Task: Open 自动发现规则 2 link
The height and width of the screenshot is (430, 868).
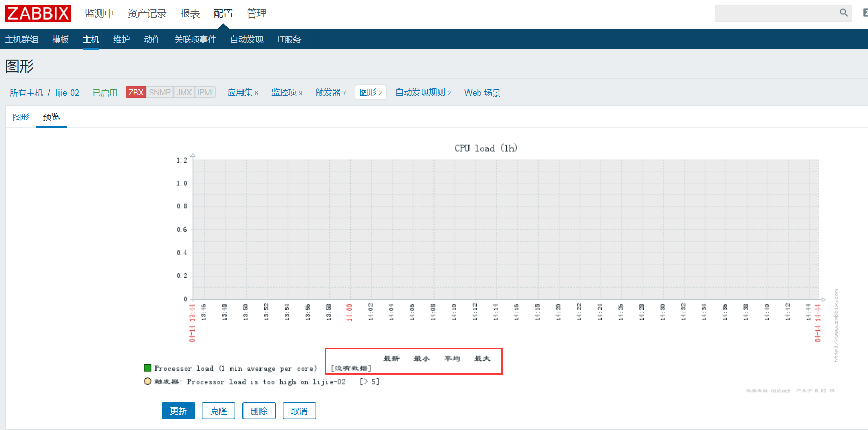Action: [423, 93]
